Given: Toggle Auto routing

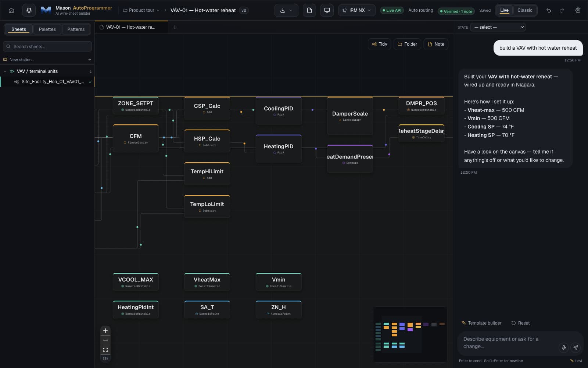Looking at the screenshot, I should pos(420,10).
